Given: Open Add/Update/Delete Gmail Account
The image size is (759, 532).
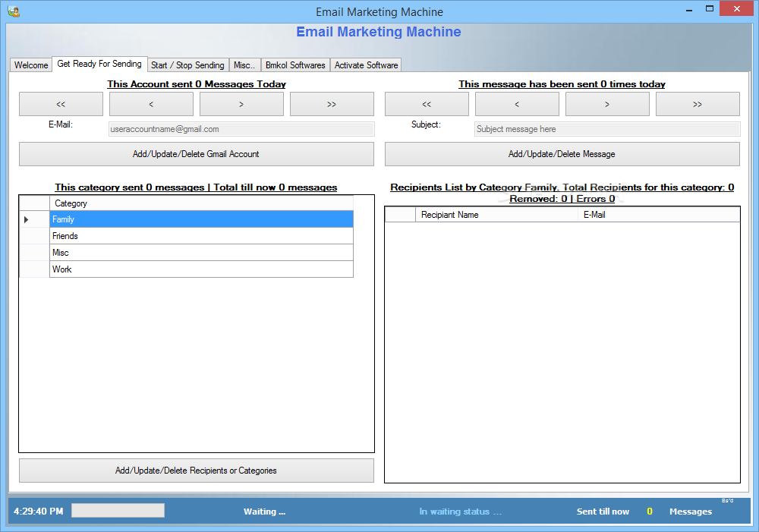Looking at the screenshot, I should (197, 154).
